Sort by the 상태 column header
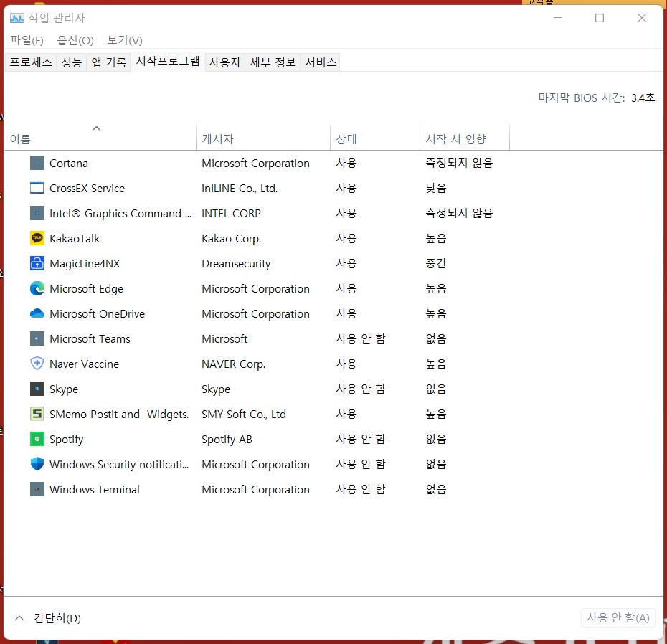Viewport: 667px width, 644px height. [375, 137]
